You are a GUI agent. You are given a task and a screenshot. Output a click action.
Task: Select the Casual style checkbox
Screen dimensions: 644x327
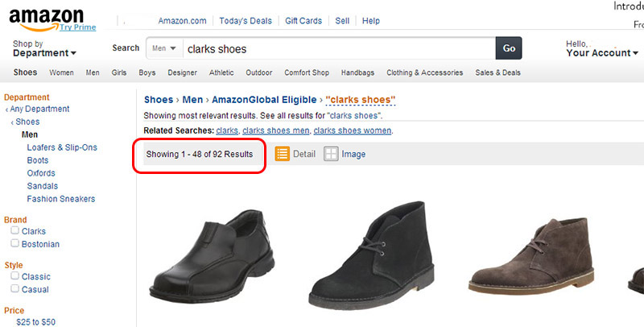[14, 289]
